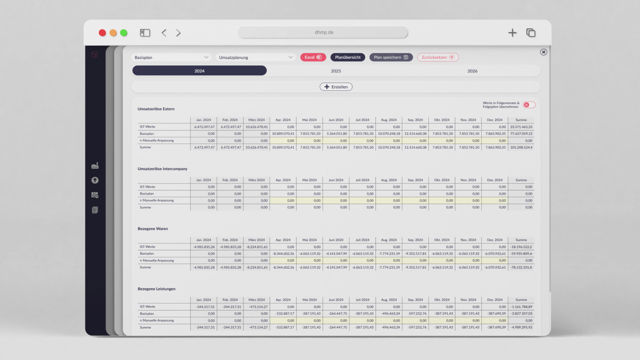Expand the Basisplan dropdown
The width and height of the screenshot is (640, 360).
(x=171, y=58)
